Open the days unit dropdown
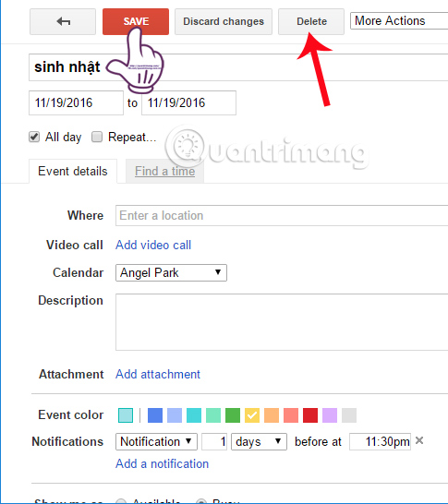448x504 pixels. 259,441
